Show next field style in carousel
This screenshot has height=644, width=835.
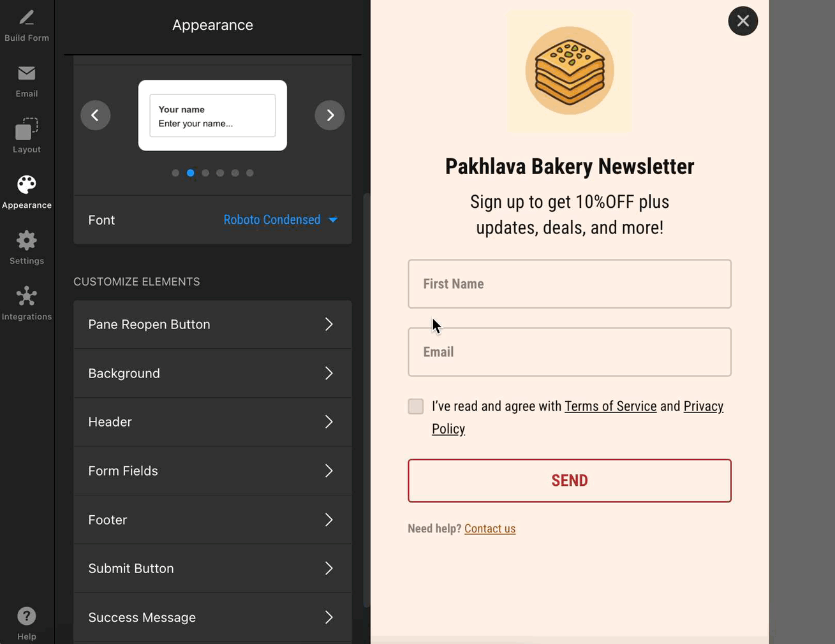click(x=330, y=115)
